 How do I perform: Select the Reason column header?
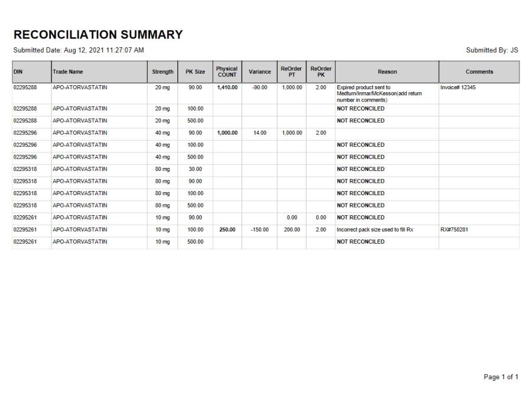pos(387,72)
